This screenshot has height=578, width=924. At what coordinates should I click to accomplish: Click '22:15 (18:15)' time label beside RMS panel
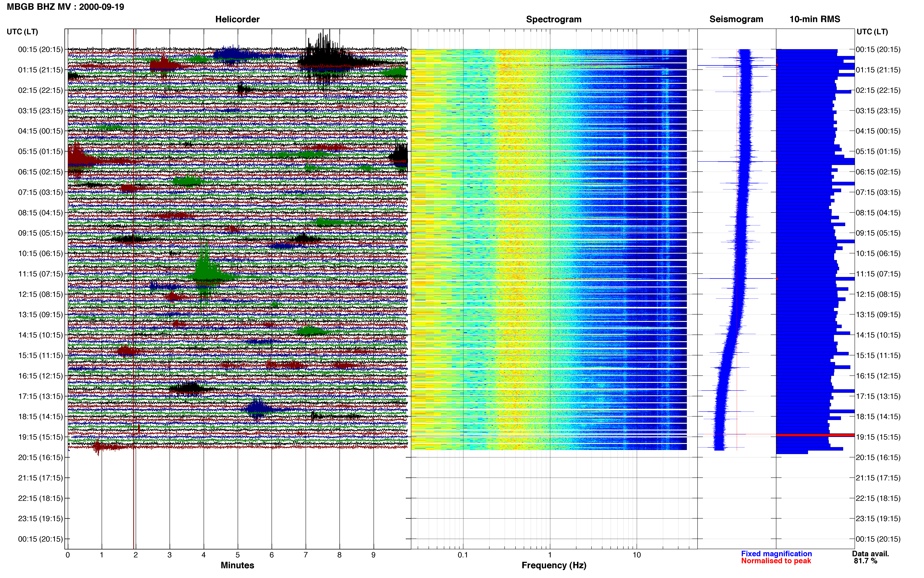pos(878,498)
